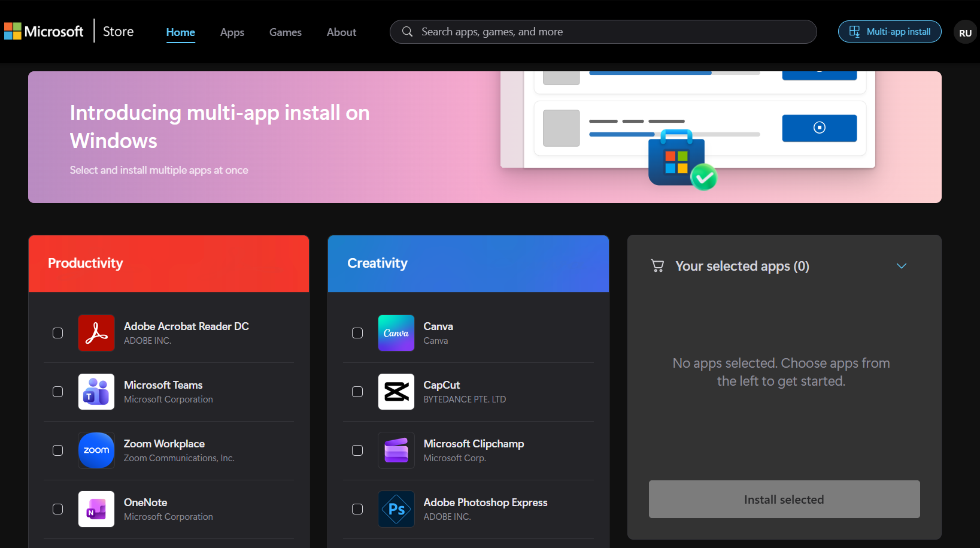Image resolution: width=980 pixels, height=548 pixels.
Task: Click the OneNote app icon
Action: (x=96, y=509)
